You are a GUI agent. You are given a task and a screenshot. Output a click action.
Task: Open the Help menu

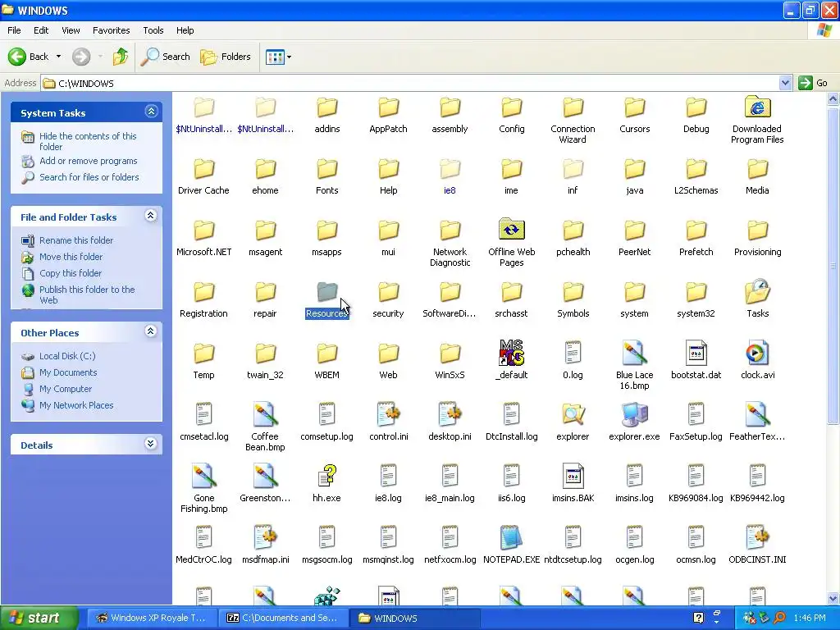click(185, 30)
